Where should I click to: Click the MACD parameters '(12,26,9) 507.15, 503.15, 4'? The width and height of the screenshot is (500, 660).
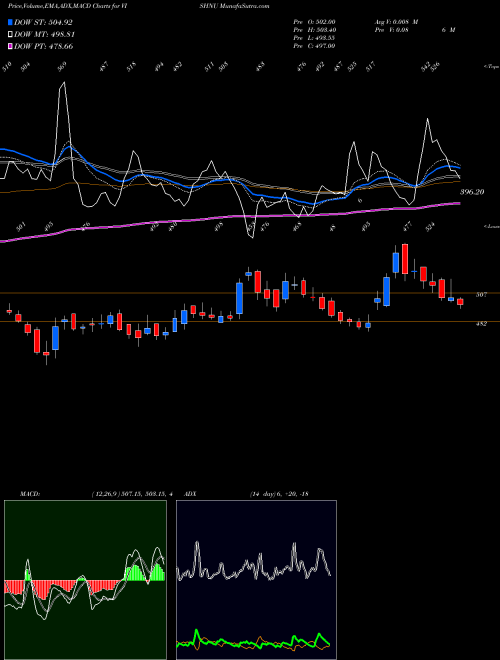coord(132,494)
